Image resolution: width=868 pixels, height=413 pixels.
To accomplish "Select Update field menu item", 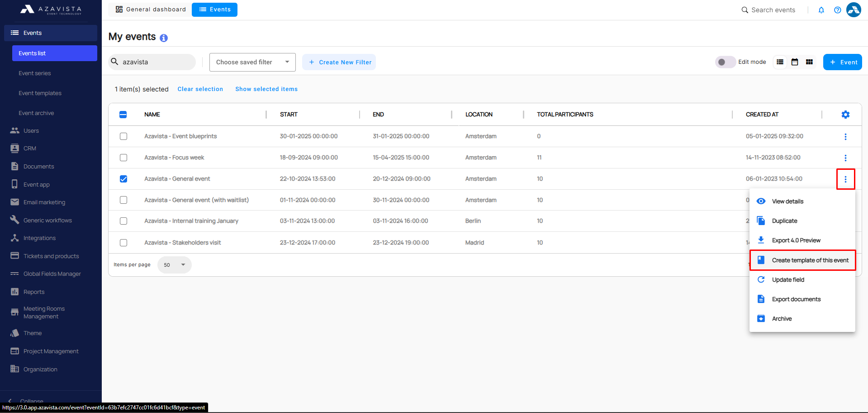I will coord(802,280).
